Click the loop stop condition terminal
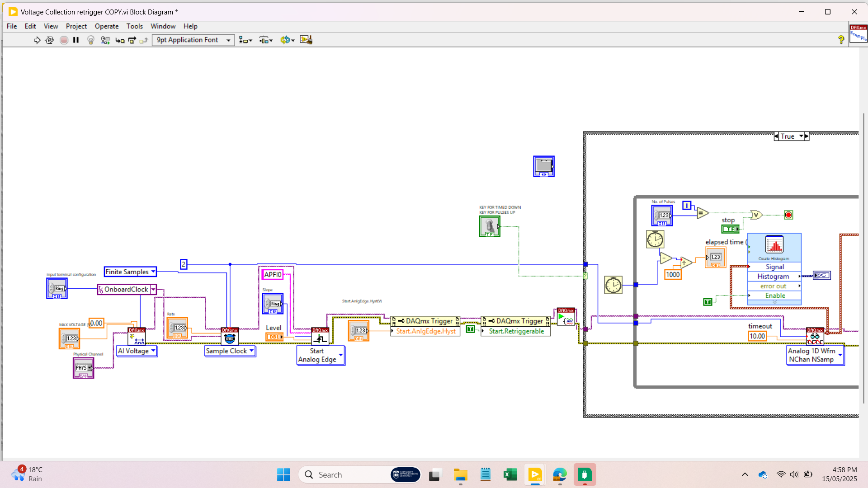868x488 pixels. click(x=788, y=215)
